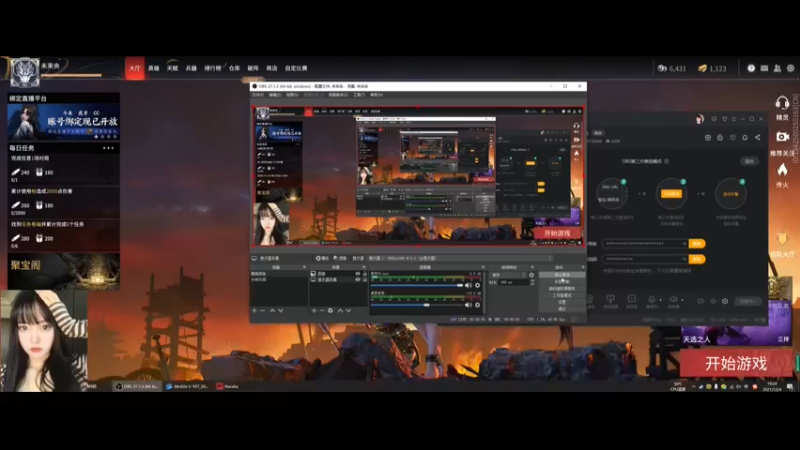Toggle the lock of the second OBS source
Image resolution: width=800 pixels, height=450 pixels.
click(x=364, y=280)
